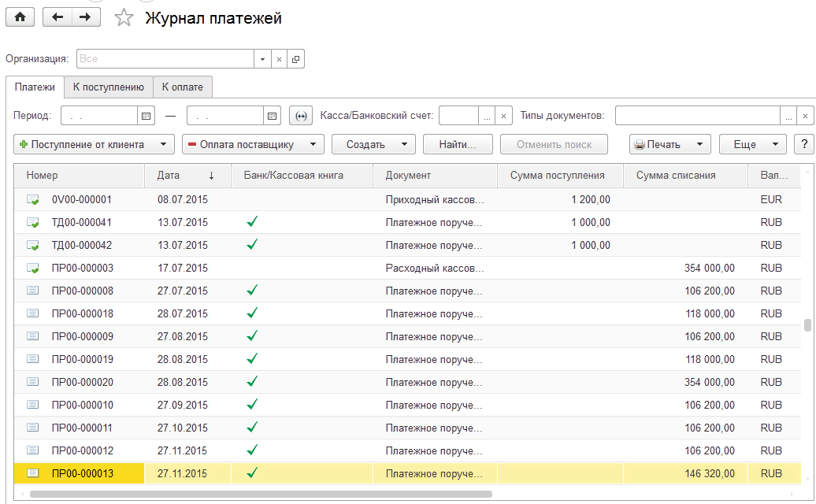Go back with the left arrow

pyautogui.click(x=57, y=17)
